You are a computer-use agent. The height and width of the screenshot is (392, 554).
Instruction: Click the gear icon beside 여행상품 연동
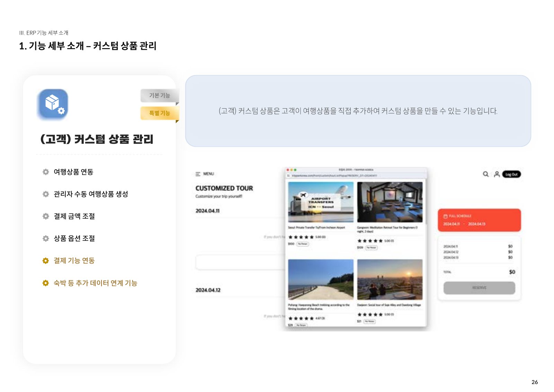pyautogui.click(x=46, y=172)
